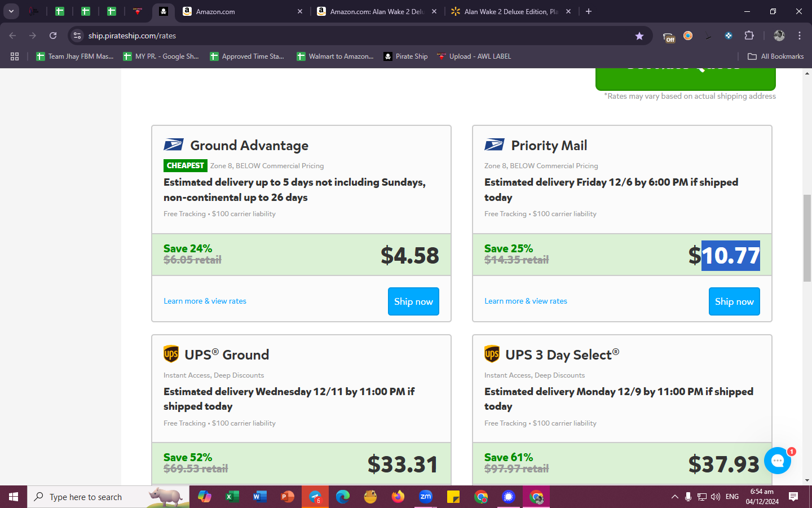Switch to Walmart Alan Wake 2 Deluxe tab
The image size is (812, 508).
(510, 11)
